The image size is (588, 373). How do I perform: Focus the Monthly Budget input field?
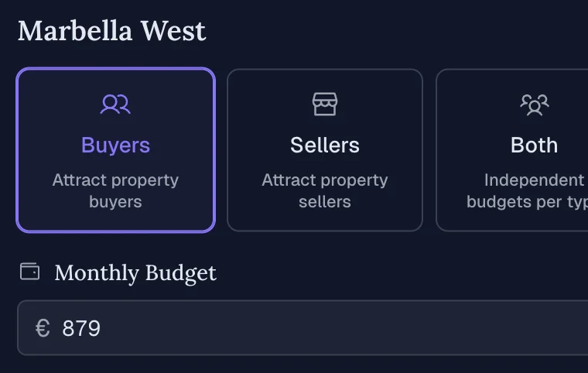309,328
